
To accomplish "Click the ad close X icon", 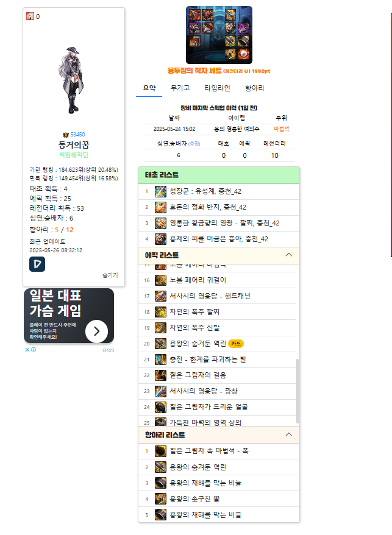I will tap(27, 350).
